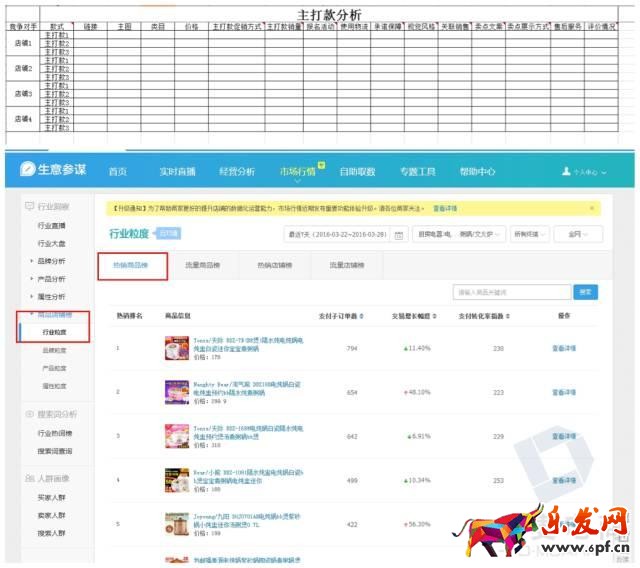Click the product keyword search field
This screenshot has height=568, width=640.
coord(510,292)
